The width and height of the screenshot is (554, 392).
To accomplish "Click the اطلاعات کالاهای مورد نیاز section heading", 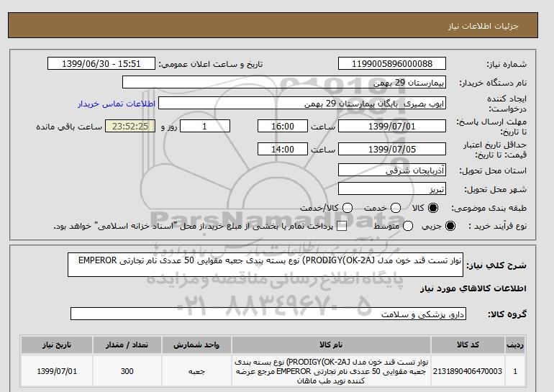I will [473, 288].
